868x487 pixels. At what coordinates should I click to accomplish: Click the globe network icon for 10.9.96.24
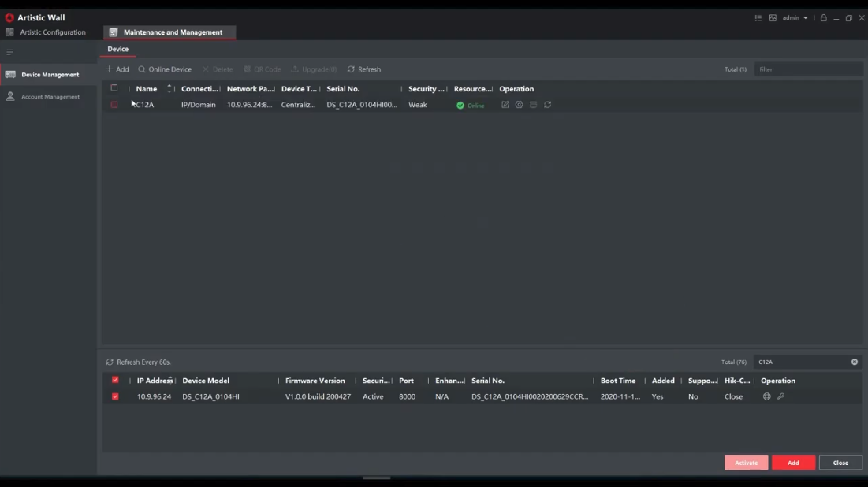(766, 396)
